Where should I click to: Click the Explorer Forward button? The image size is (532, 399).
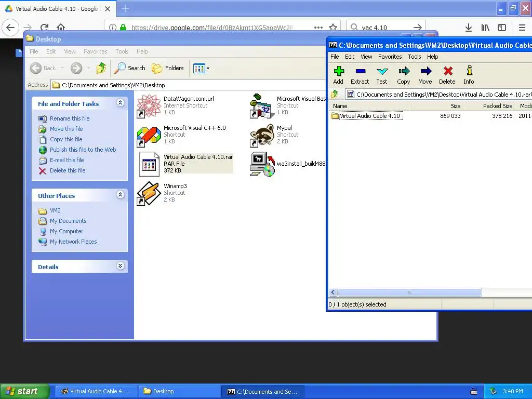pyautogui.click(x=76, y=68)
